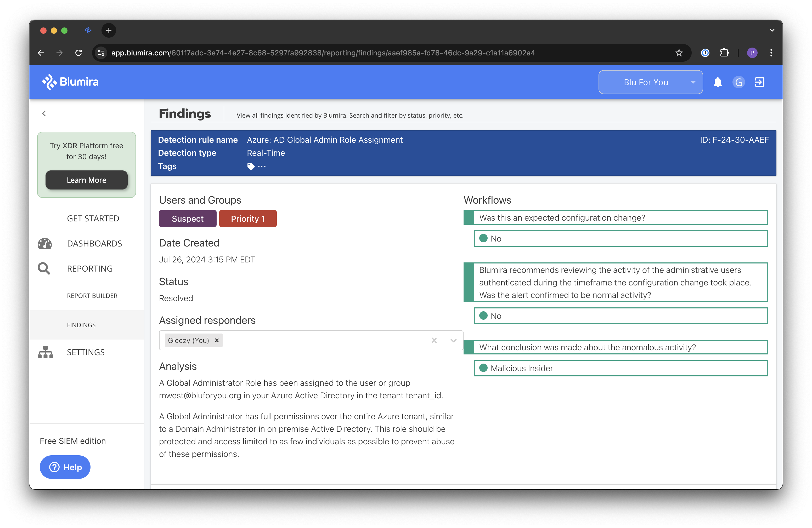Click the Priority 1 badge
This screenshot has width=812, height=528.
click(248, 219)
